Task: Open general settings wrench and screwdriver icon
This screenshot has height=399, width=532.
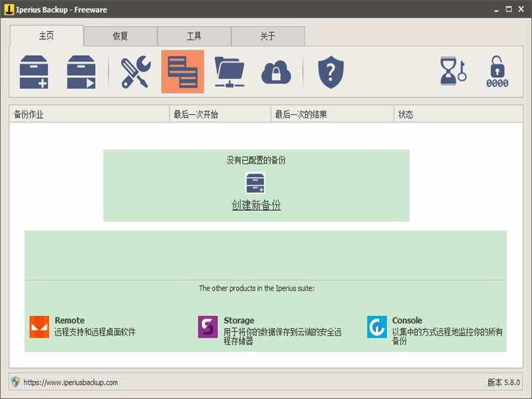Action: [136, 72]
